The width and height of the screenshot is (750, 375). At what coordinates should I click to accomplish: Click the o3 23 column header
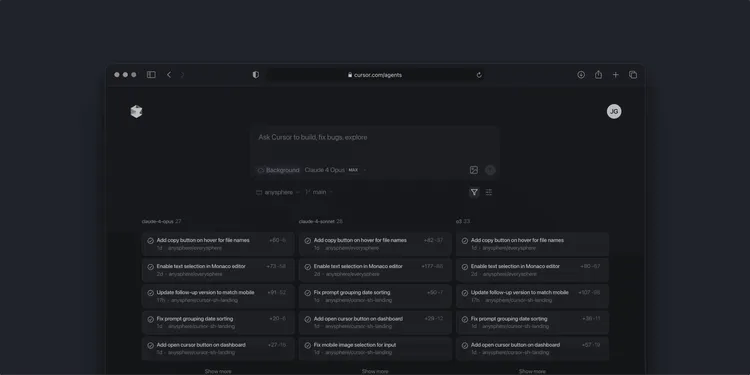coord(463,221)
